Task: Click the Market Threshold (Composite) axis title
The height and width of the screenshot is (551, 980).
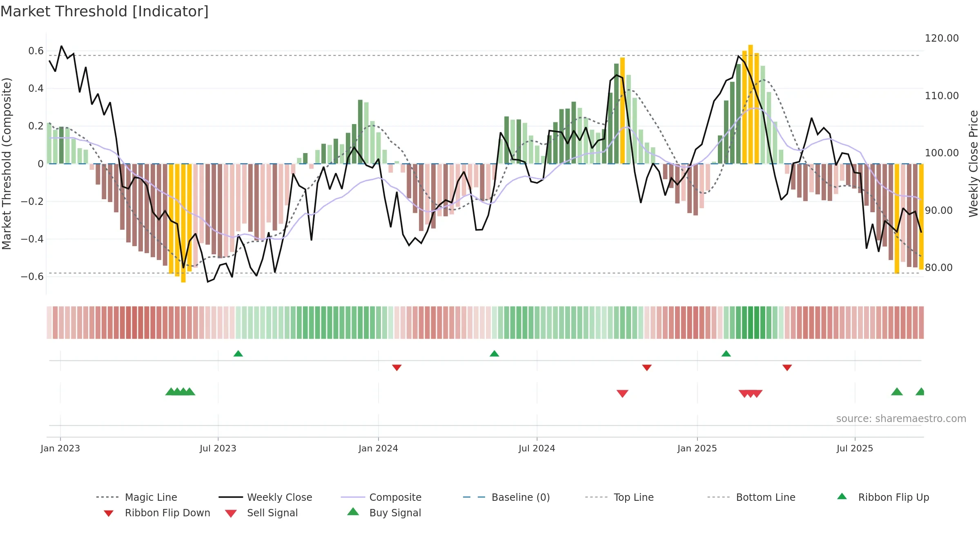Action: [7, 163]
